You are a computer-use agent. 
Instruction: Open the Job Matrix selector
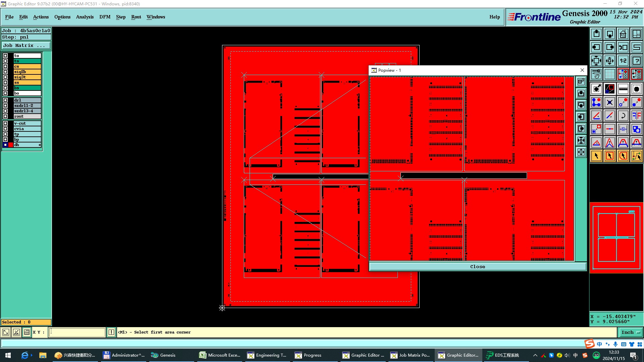(x=26, y=46)
